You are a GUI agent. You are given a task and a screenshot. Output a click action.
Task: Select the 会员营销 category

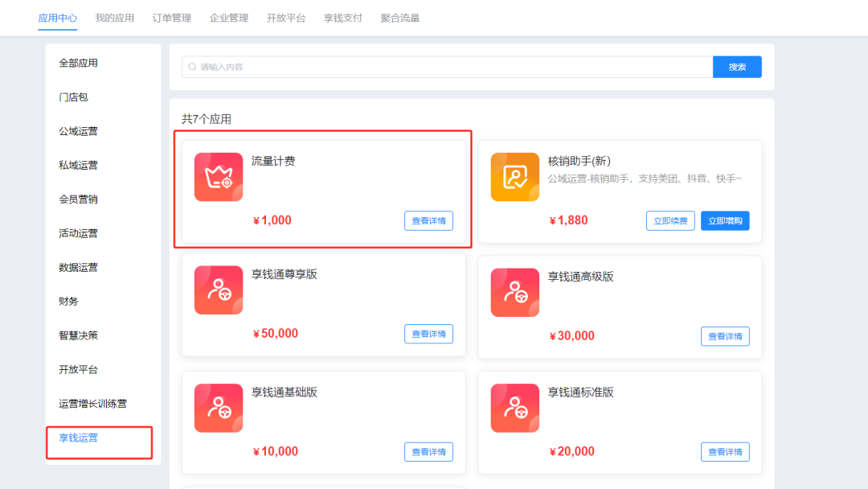(76, 199)
